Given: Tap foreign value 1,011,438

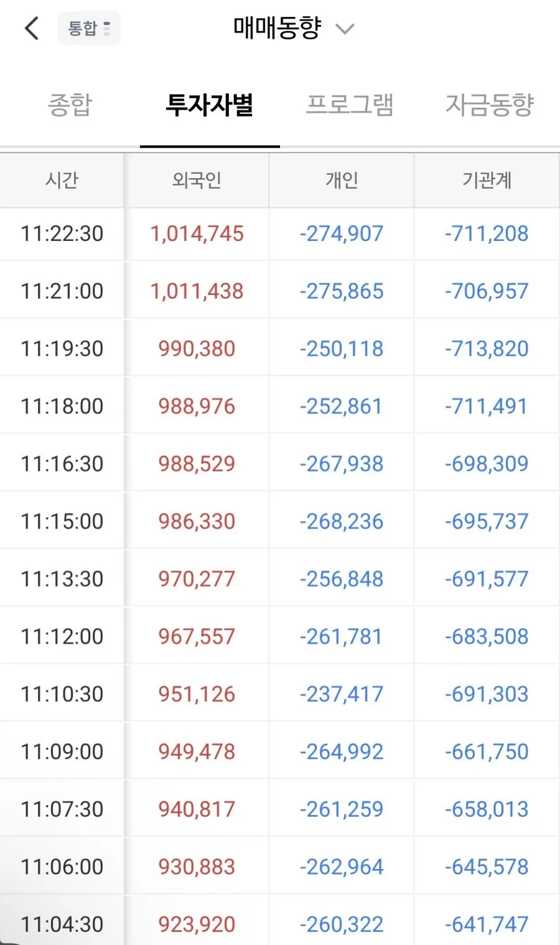Looking at the screenshot, I should (x=197, y=291).
